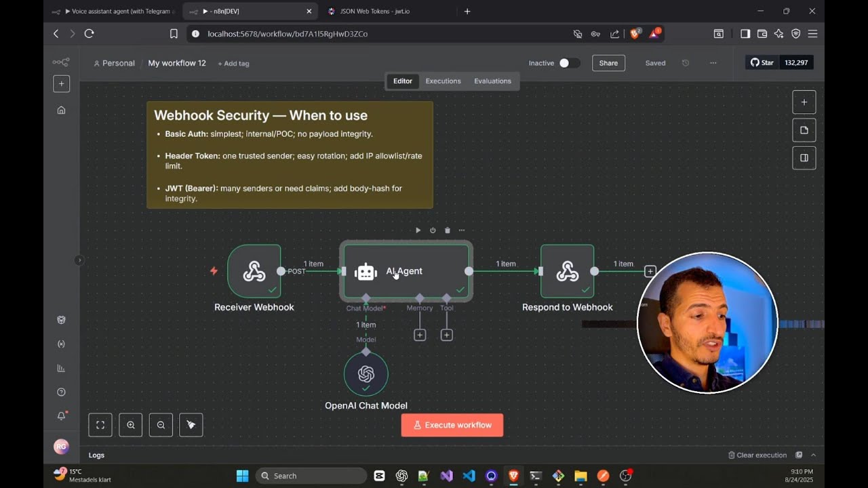Viewport: 868px width, 488px height.
Task: Open workflow more options ellipsis menu
Action: point(713,63)
